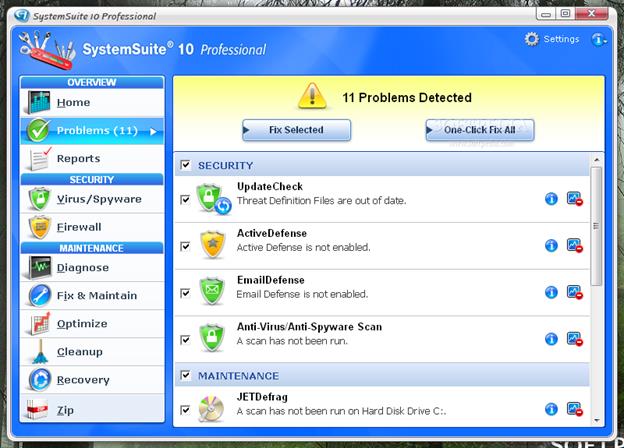
Task: Click the Reports notepad icon
Action: pos(39,158)
